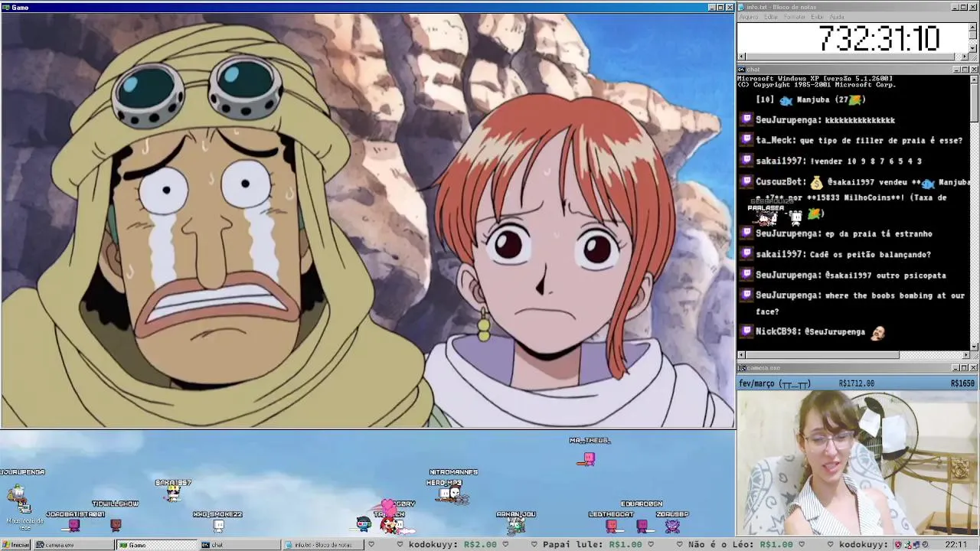Click the corn coin icon after 27

pyautogui.click(x=856, y=99)
